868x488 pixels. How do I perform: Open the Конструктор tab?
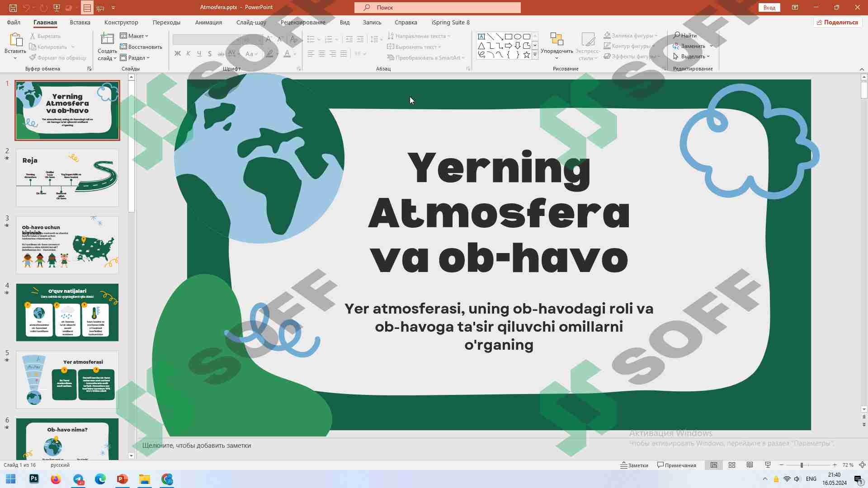(121, 22)
